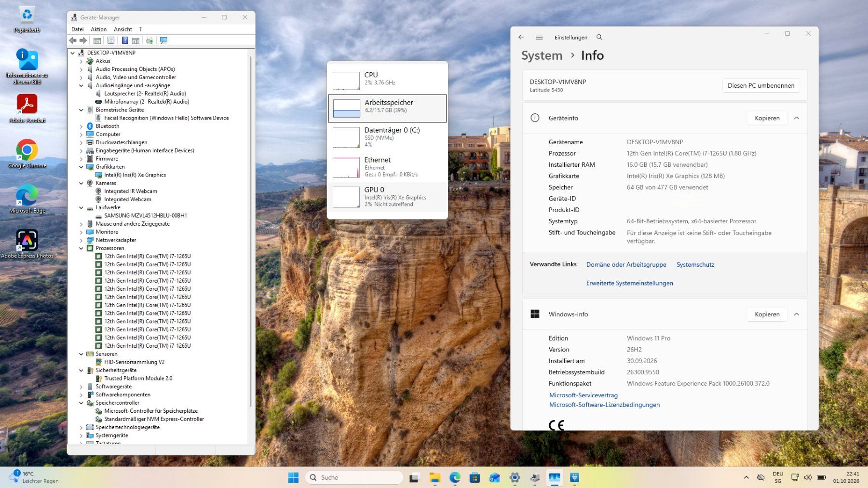Viewport: 868px width, 488px height.
Task: Click Diesen PC umbenennen button
Action: pyautogui.click(x=761, y=85)
